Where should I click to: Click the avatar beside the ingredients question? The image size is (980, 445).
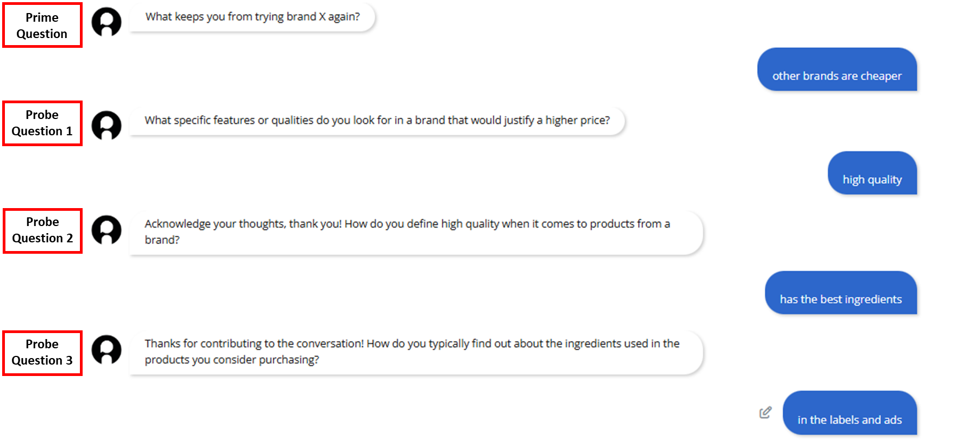tap(107, 349)
